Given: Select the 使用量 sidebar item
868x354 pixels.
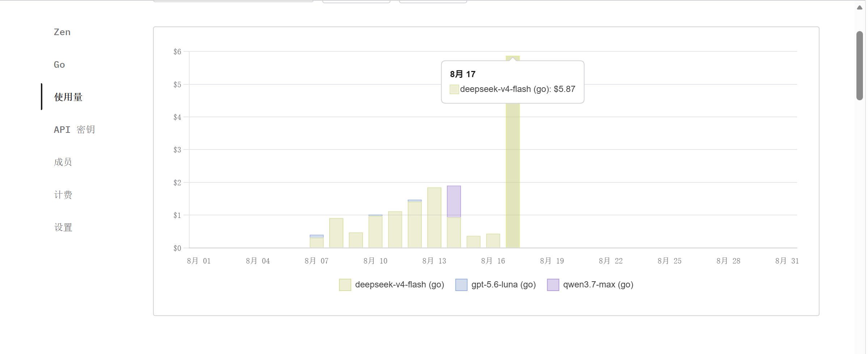Looking at the screenshot, I should coord(68,97).
